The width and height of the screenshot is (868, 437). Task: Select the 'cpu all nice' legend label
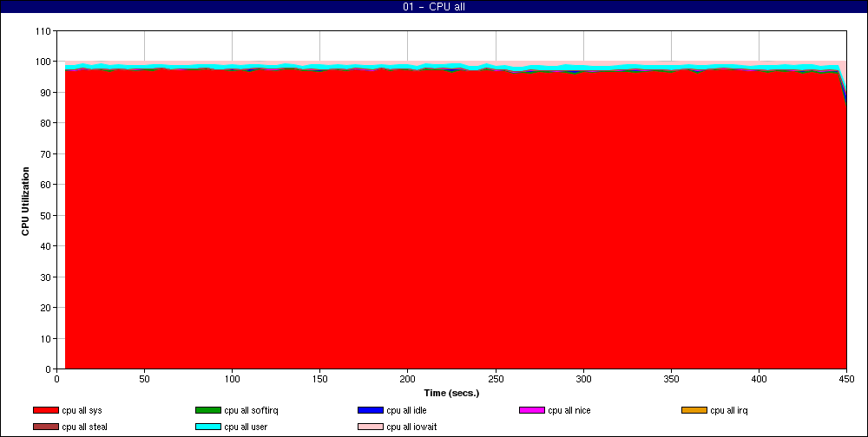pyautogui.click(x=569, y=411)
